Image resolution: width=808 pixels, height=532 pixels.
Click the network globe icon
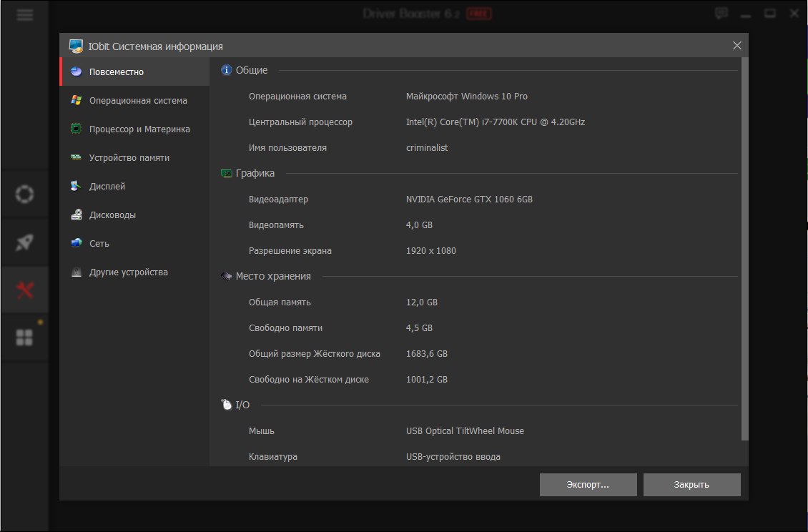[77, 243]
